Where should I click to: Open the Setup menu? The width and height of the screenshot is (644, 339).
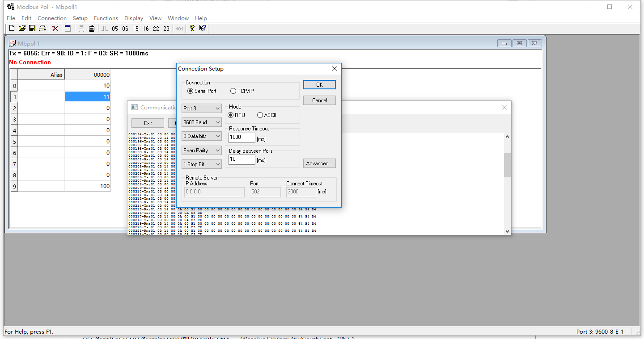(x=80, y=18)
